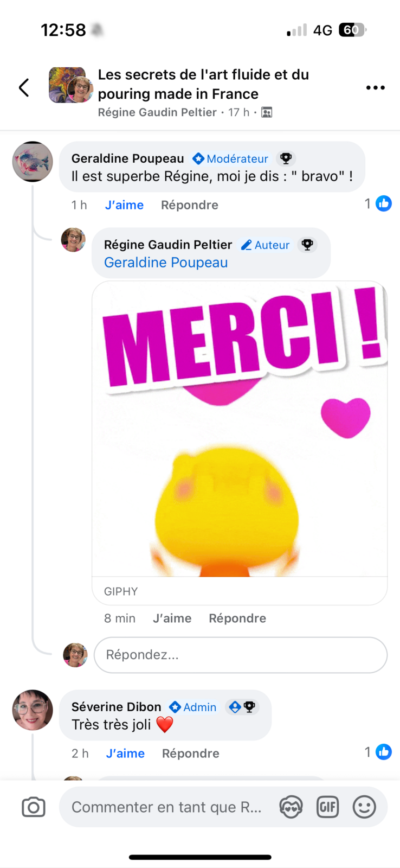Image resolution: width=400 pixels, height=868 pixels.
Task: Open the MERCI GIF image
Action: [x=240, y=429]
